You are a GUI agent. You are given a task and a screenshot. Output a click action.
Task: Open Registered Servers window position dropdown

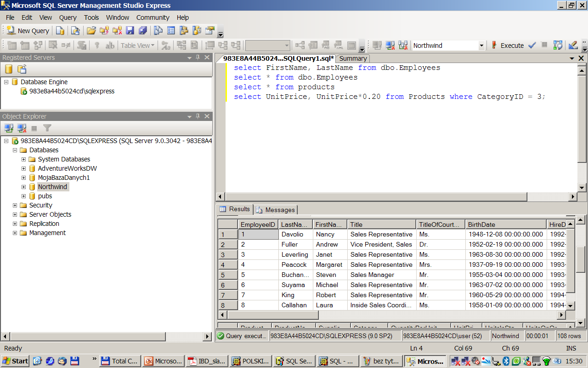click(x=190, y=57)
